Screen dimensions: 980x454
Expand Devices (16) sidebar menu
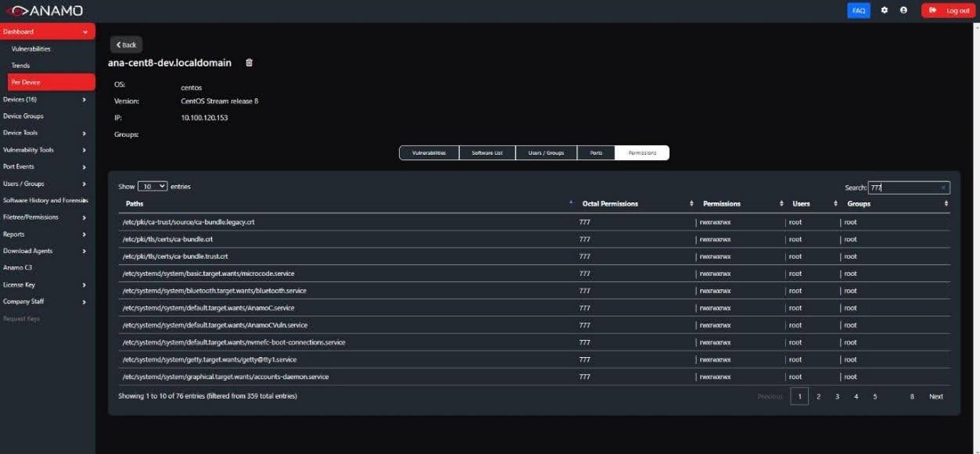click(84, 99)
